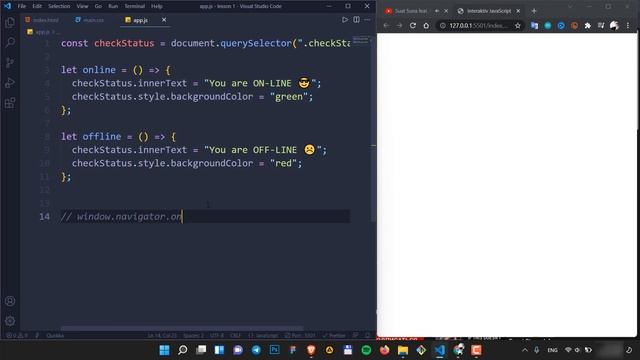Open the Edit menu
The image size is (640, 360).
pyautogui.click(x=37, y=6)
